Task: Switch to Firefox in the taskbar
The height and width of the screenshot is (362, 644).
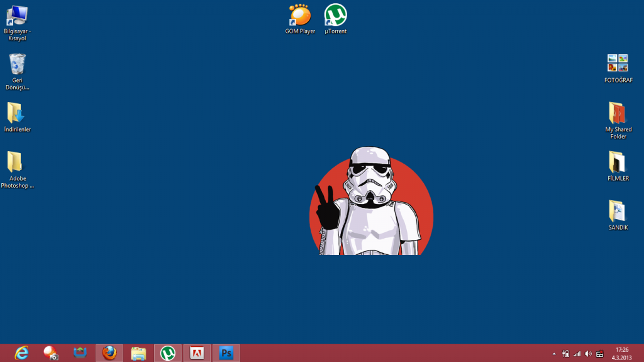Action: click(109, 353)
